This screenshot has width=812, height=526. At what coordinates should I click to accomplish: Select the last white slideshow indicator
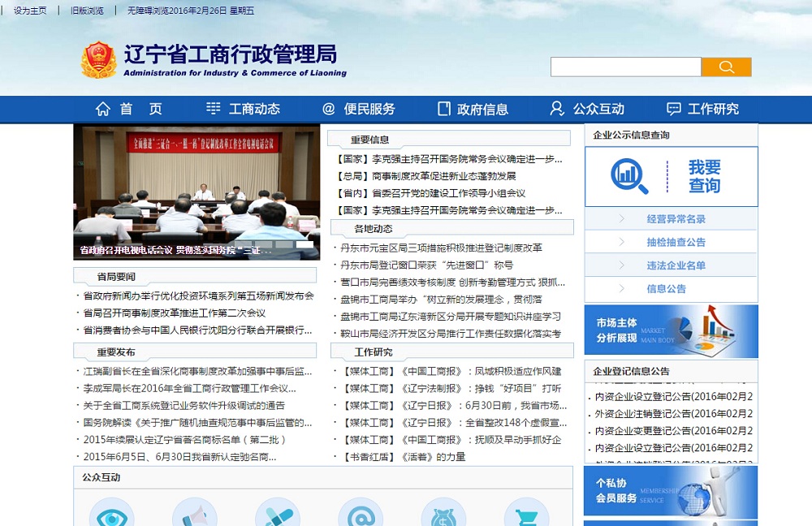tap(304, 244)
